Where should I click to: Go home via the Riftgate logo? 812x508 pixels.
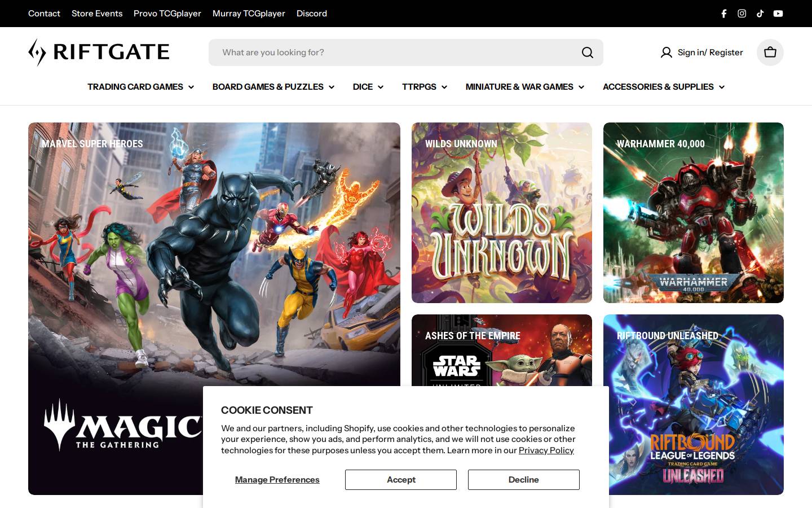tap(99, 52)
